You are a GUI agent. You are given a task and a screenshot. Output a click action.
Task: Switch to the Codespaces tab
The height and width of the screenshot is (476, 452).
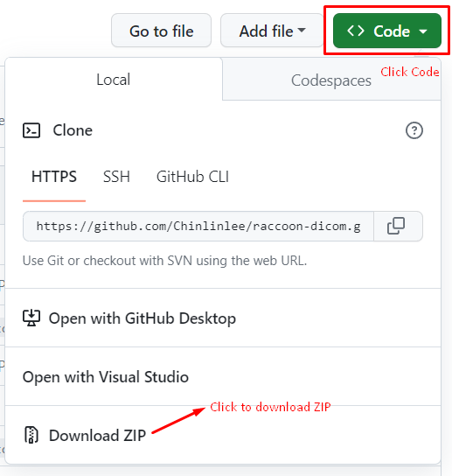[x=331, y=80]
